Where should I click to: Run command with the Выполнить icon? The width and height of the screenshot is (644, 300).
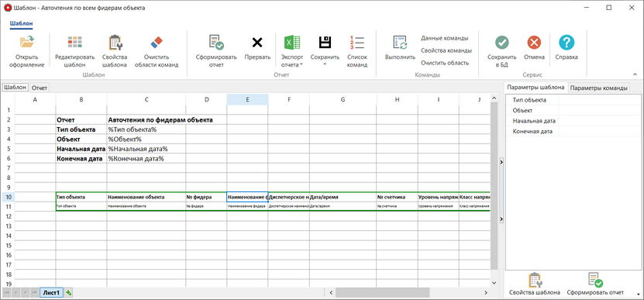(400, 42)
